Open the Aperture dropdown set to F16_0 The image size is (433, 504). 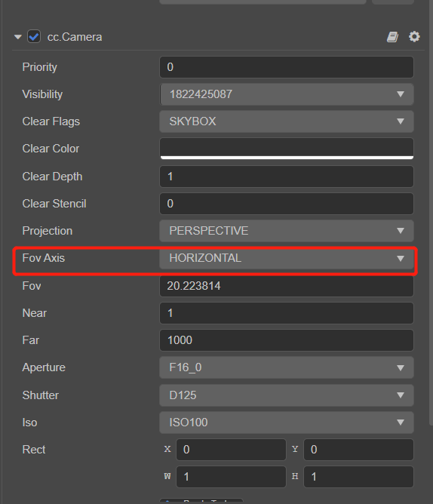point(287,367)
